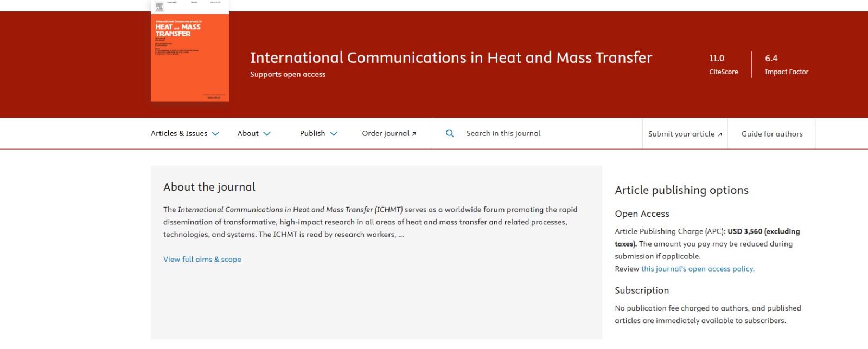Open Guide for authors

click(x=772, y=134)
